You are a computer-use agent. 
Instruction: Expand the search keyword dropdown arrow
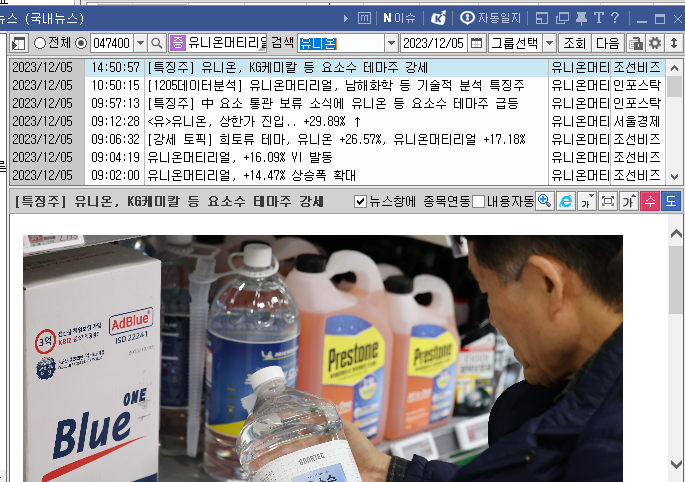[x=391, y=43]
